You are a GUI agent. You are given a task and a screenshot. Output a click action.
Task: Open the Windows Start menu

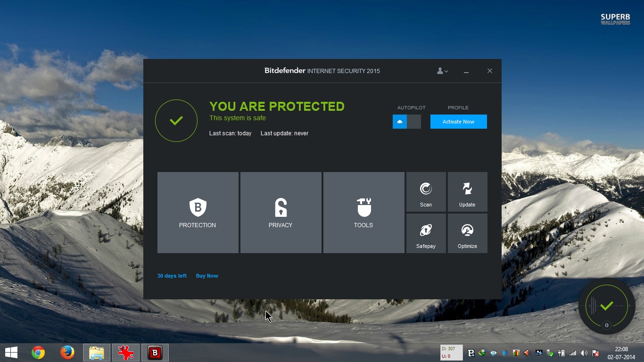[10, 352]
